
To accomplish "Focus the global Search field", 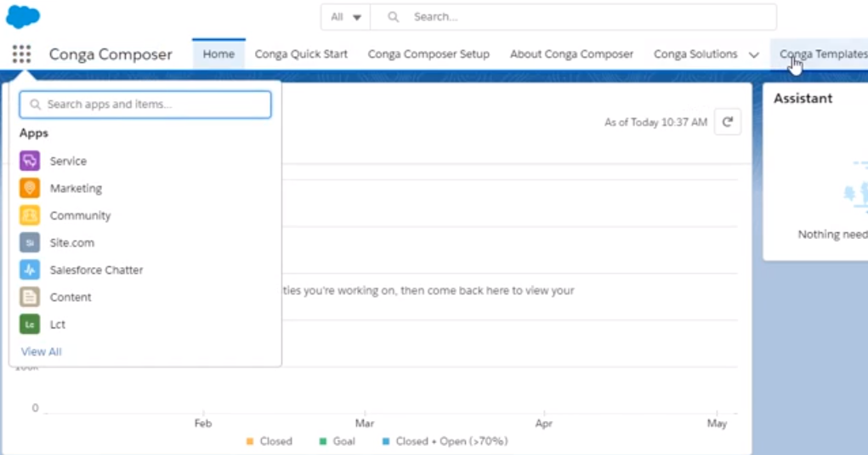I will (573, 17).
